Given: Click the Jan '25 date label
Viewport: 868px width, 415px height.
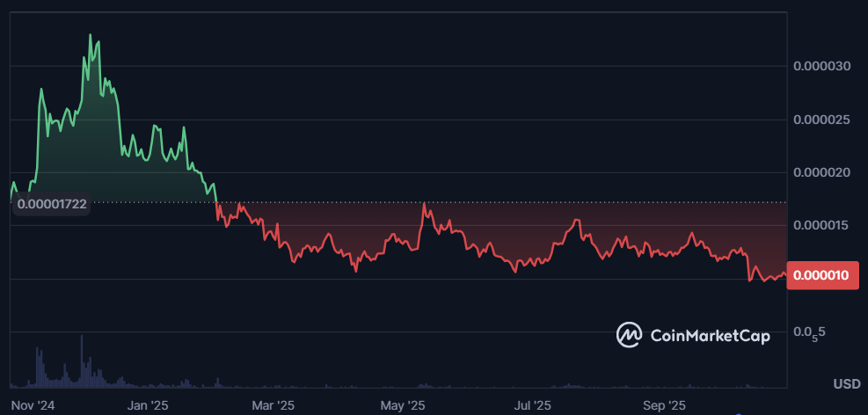Looking at the screenshot, I should [148, 405].
